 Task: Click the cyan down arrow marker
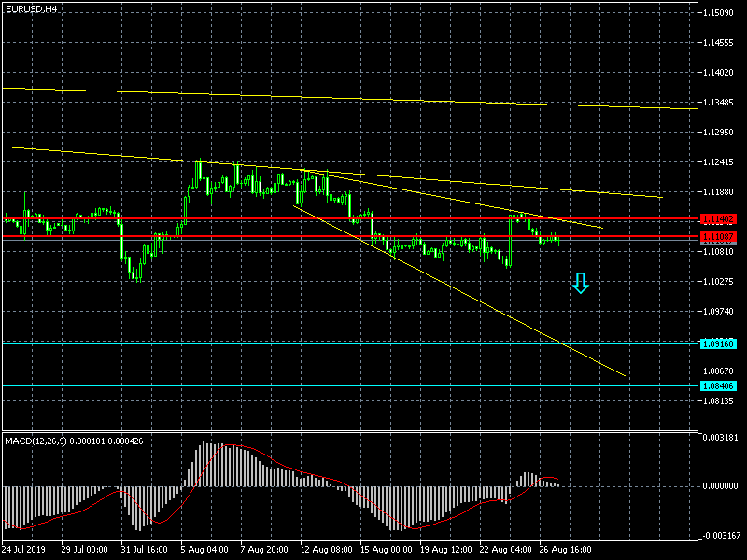(580, 283)
